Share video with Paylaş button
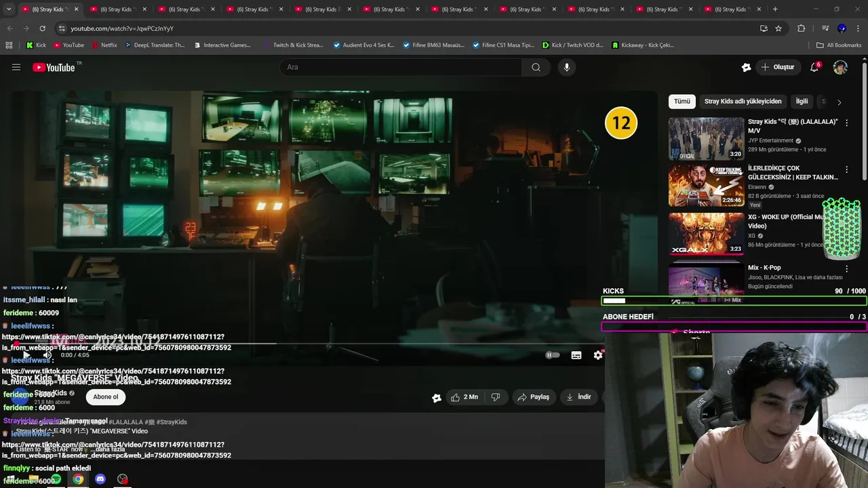This screenshot has height=488, width=868. pyautogui.click(x=533, y=397)
